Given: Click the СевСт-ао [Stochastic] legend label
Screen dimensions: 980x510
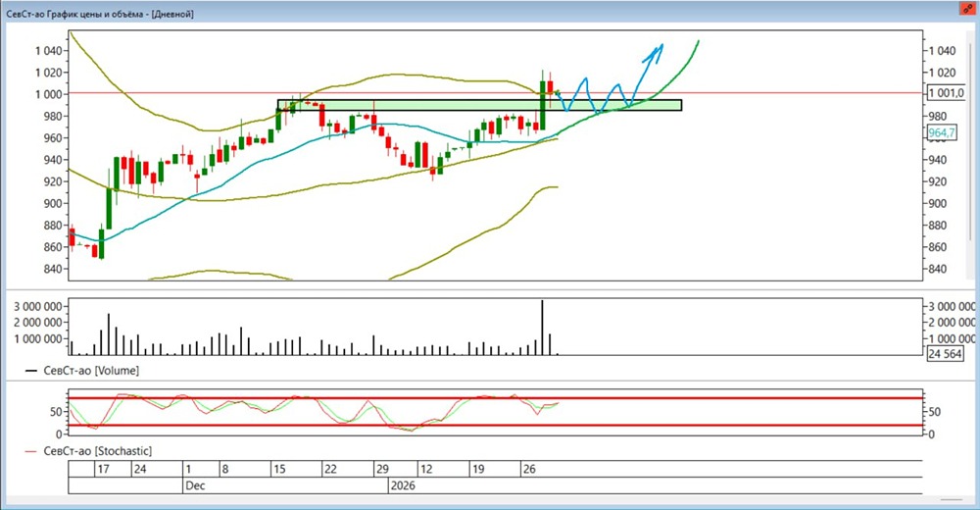Looking at the screenshot, I should click(x=97, y=451).
